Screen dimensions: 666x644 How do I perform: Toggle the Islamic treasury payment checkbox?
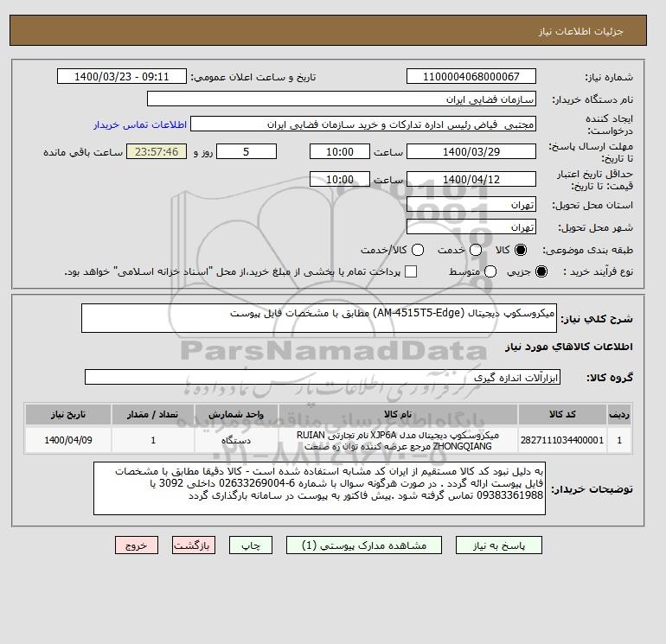(x=411, y=271)
